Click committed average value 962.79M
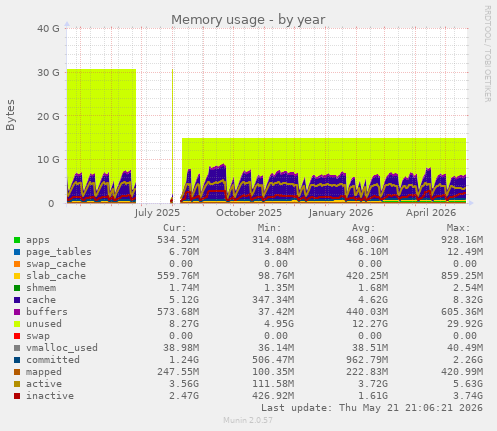 tap(367, 360)
